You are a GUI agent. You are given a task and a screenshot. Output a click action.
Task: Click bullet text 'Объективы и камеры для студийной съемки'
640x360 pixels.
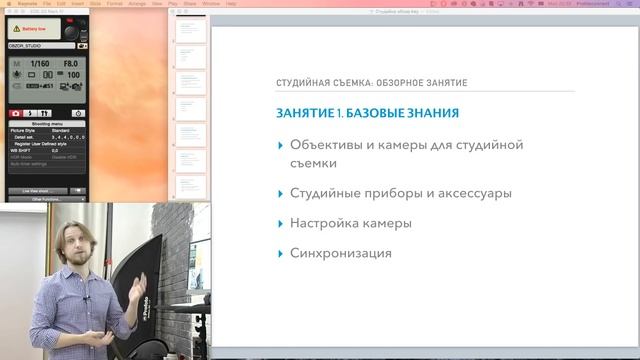(x=407, y=154)
